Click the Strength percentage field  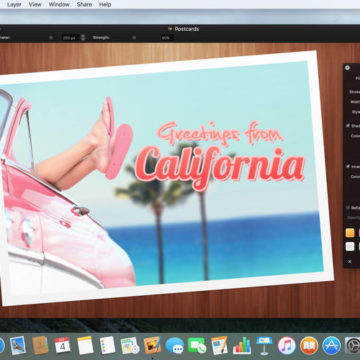(x=166, y=38)
